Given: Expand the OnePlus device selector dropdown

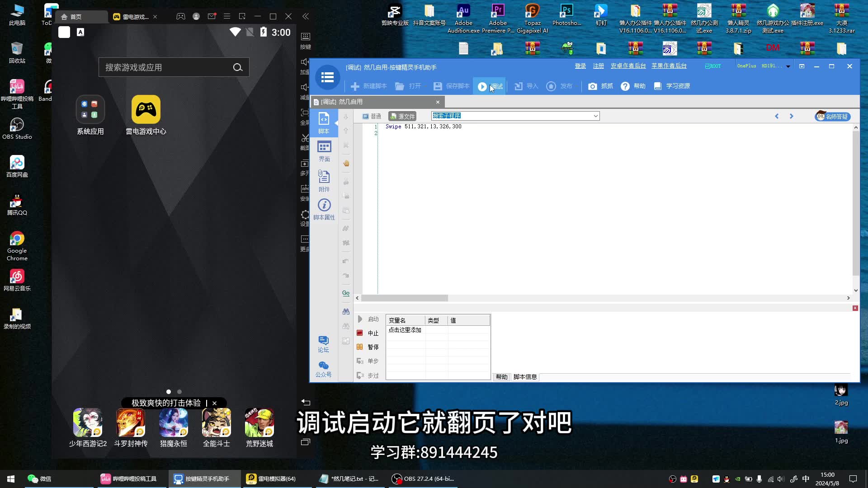Looking at the screenshot, I should click(x=788, y=66).
